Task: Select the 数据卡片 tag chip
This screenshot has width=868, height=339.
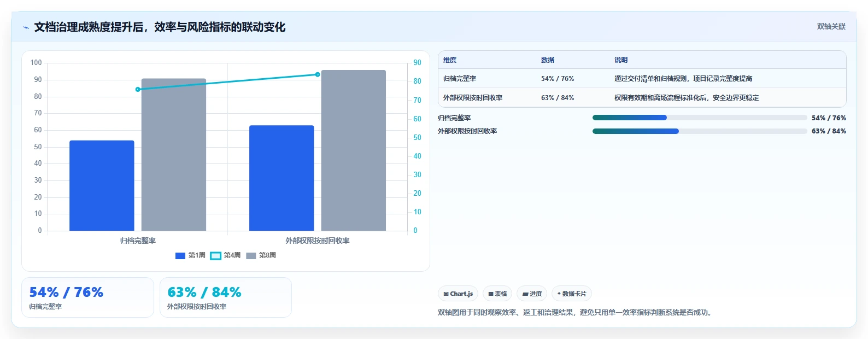Action: tap(572, 294)
